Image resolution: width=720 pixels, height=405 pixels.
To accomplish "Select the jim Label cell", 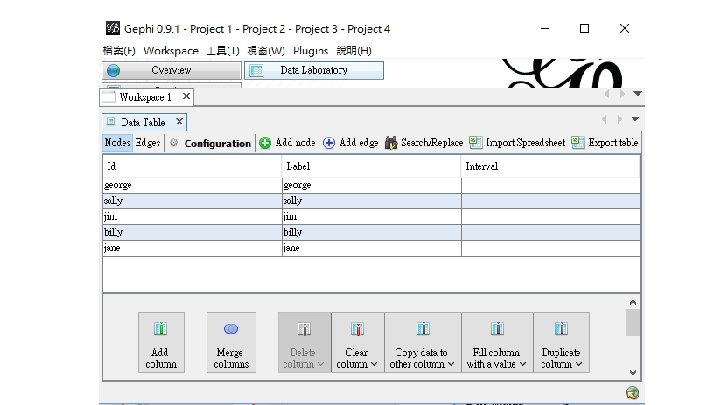I will (371, 216).
